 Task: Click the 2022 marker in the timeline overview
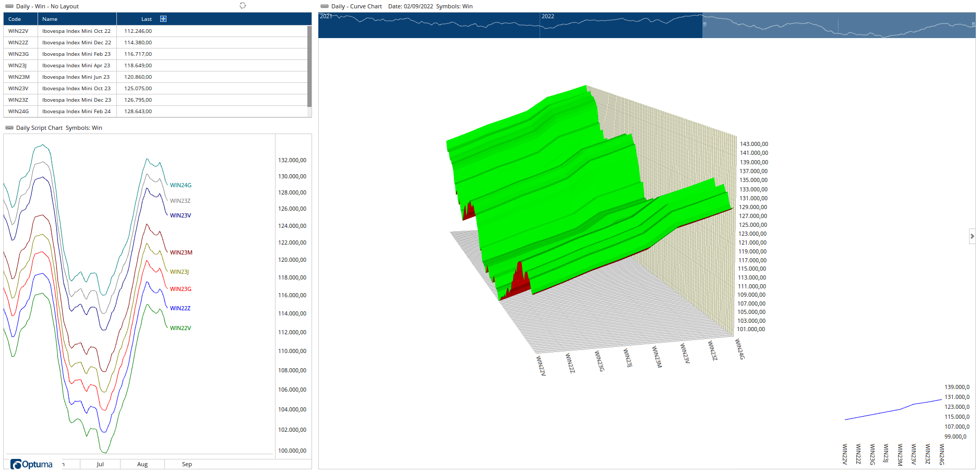pyautogui.click(x=548, y=17)
